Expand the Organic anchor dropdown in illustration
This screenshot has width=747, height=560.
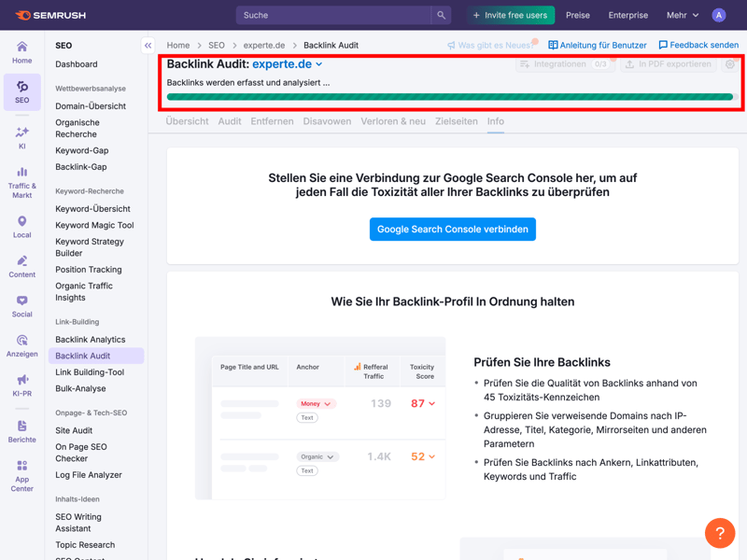click(x=317, y=456)
